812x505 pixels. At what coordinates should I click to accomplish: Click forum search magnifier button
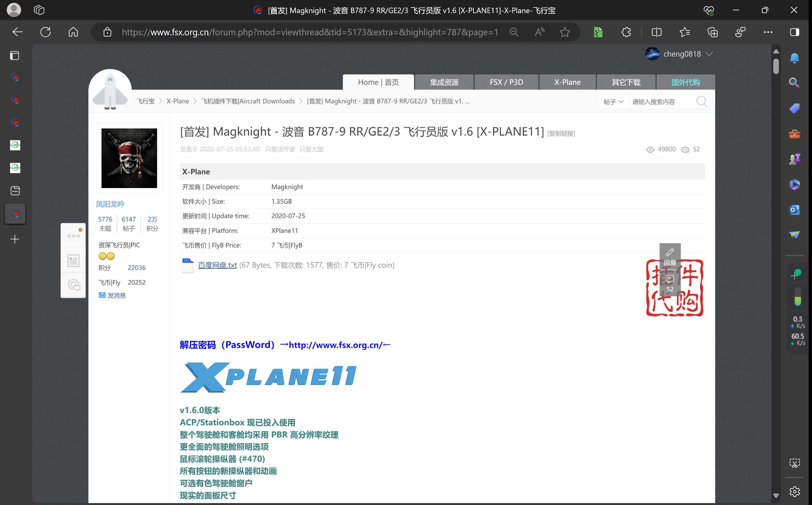[702, 102]
